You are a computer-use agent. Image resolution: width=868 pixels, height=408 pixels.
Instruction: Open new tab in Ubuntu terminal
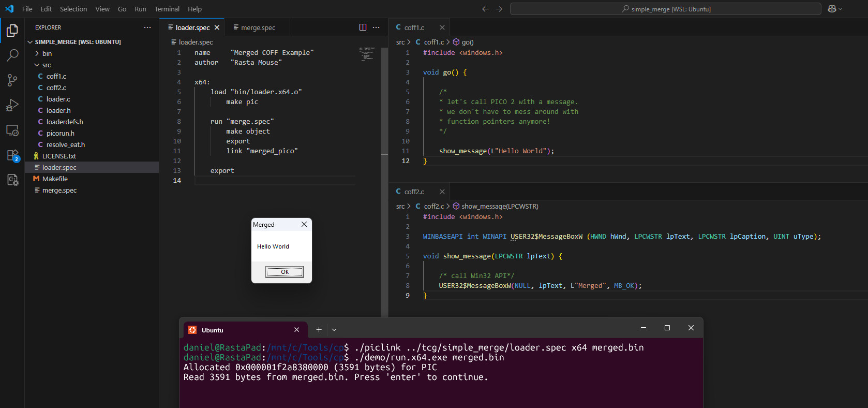pyautogui.click(x=319, y=330)
